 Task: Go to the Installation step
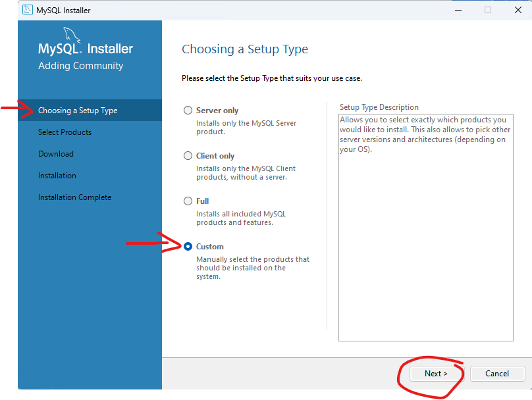57,176
